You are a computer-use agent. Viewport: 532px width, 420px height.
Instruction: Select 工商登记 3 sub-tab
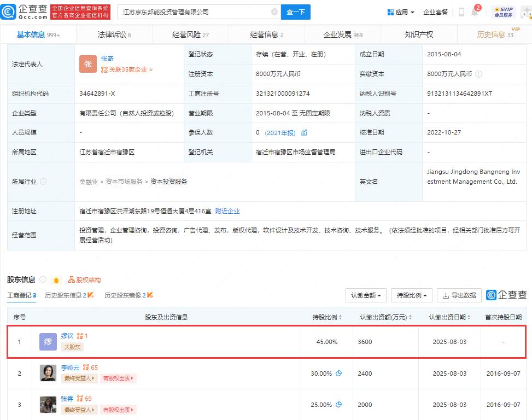point(22,295)
